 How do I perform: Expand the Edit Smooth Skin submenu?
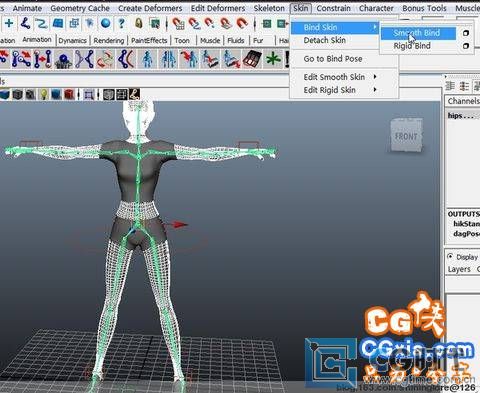point(335,77)
